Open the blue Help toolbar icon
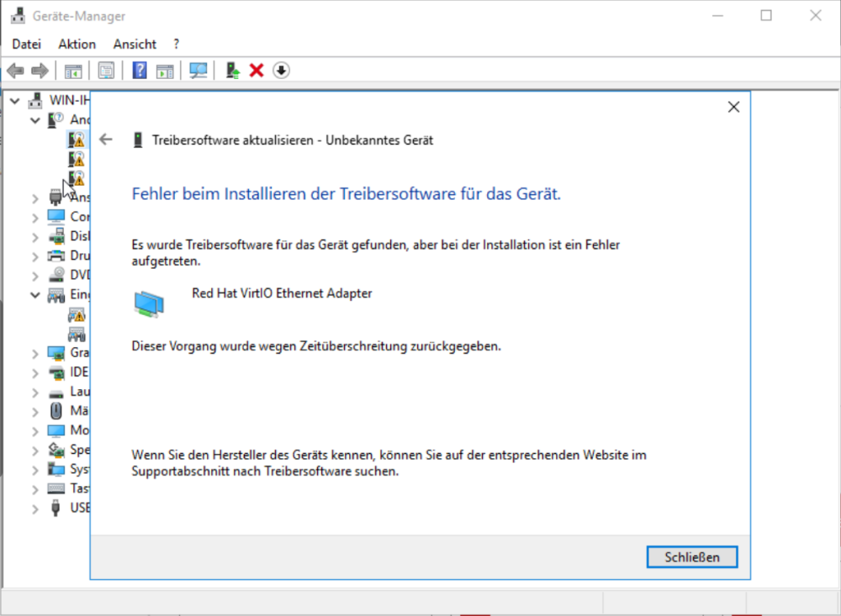841x616 pixels. tap(140, 71)
